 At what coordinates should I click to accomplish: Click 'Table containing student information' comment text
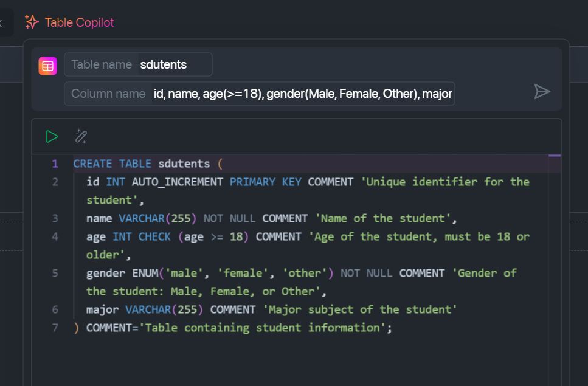[262, 328]
